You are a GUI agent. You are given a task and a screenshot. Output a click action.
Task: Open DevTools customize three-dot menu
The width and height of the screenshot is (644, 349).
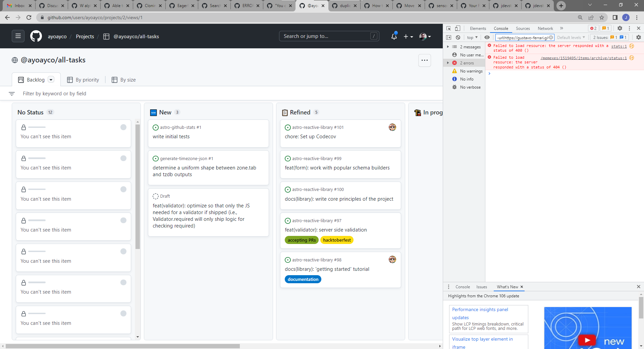point(629,28)
